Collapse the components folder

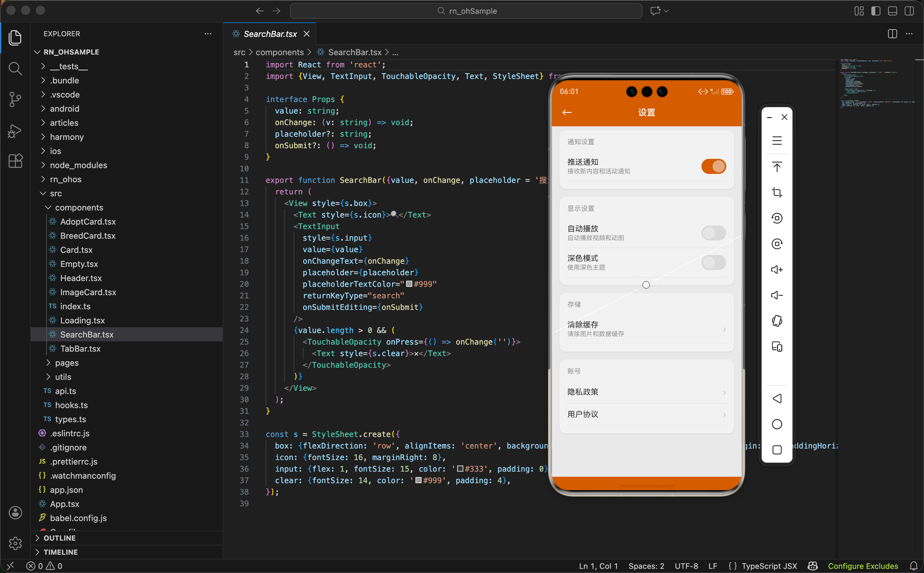[x=79, y=207]
